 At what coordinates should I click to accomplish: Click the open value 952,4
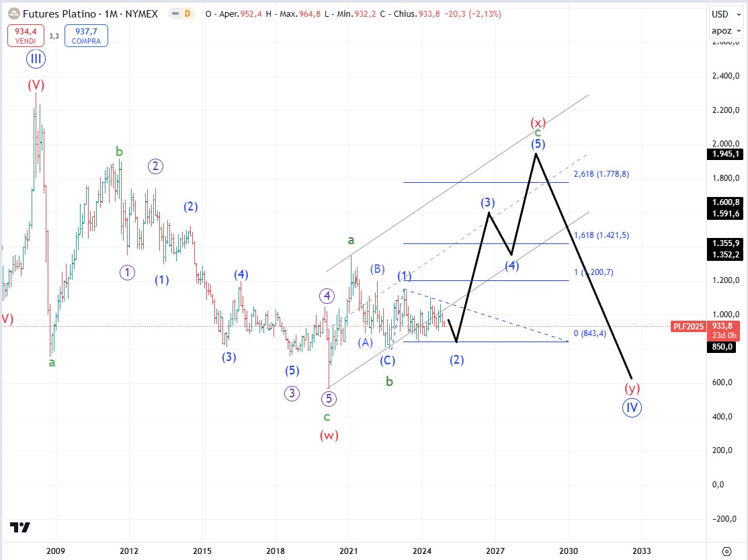coord(251,14)
